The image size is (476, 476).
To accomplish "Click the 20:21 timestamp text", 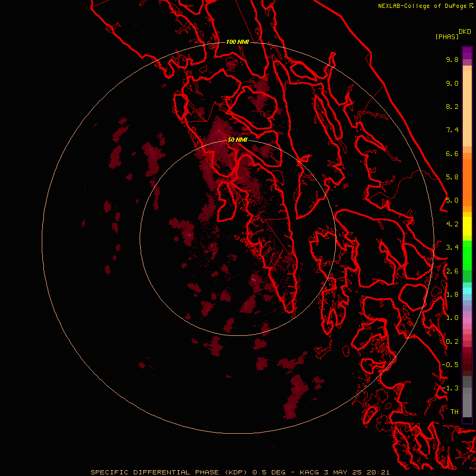I will point(378,472).
